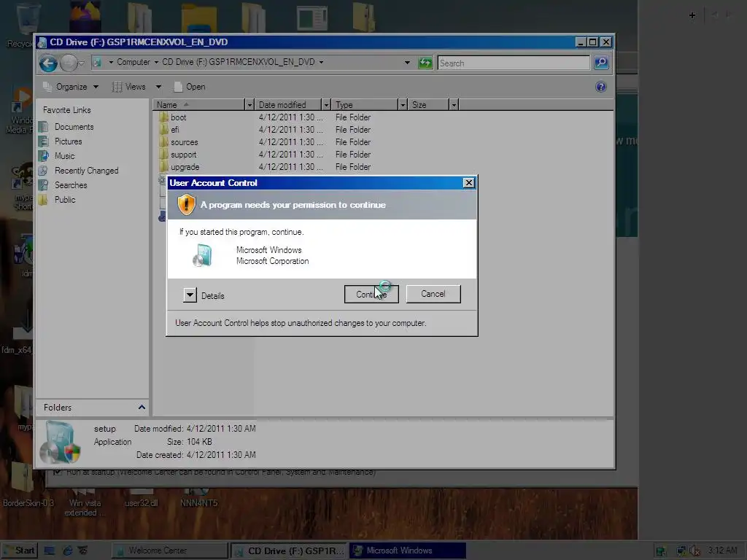Open Name column filter dropdown
The width and height of the screenshot is (747, 560).
click(249, 105)
